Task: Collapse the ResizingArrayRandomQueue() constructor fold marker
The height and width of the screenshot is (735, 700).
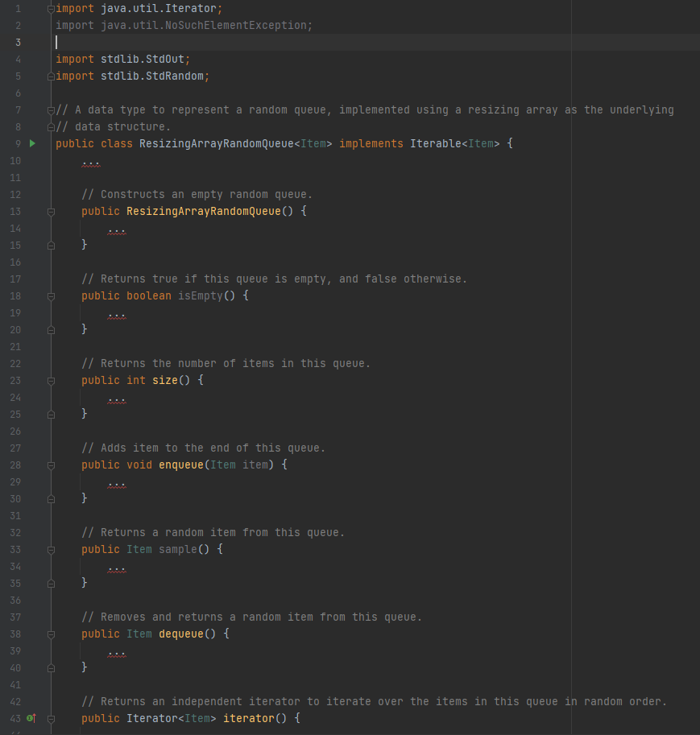Action: click(x=51, y=212)
